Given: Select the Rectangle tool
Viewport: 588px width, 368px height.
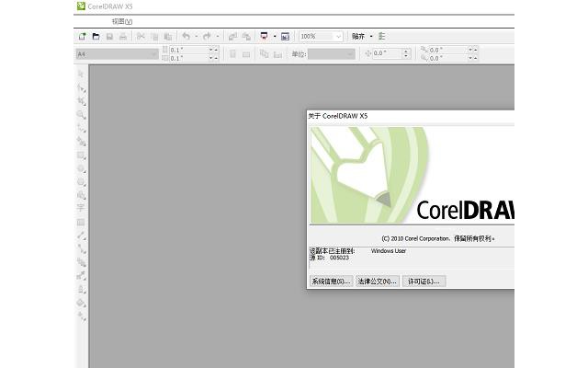Looking at the screenshot, I should (x=82, y=155).
